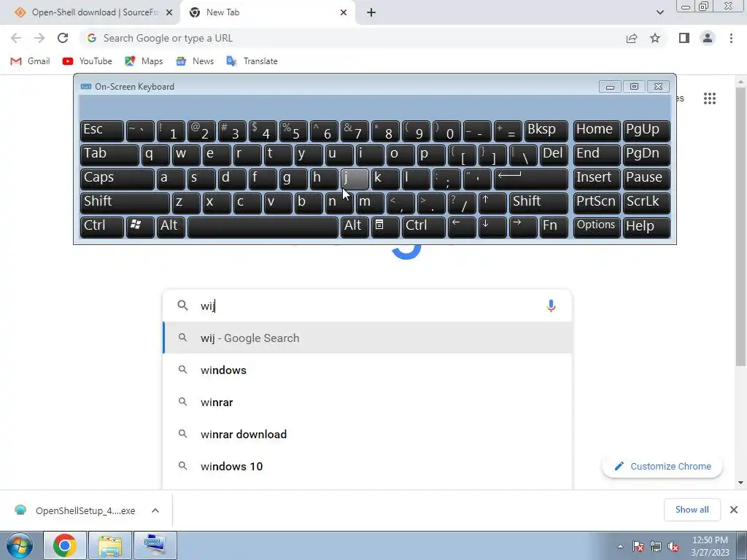Open YouTube bookmark
This screenshot has width=747, height=560.
(88, 61)
